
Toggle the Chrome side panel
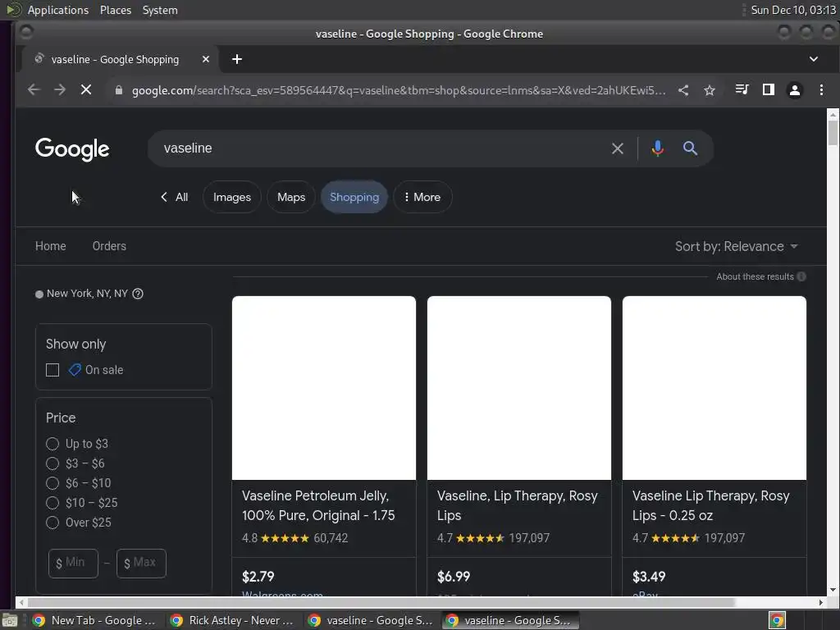[x=768, y=89]
